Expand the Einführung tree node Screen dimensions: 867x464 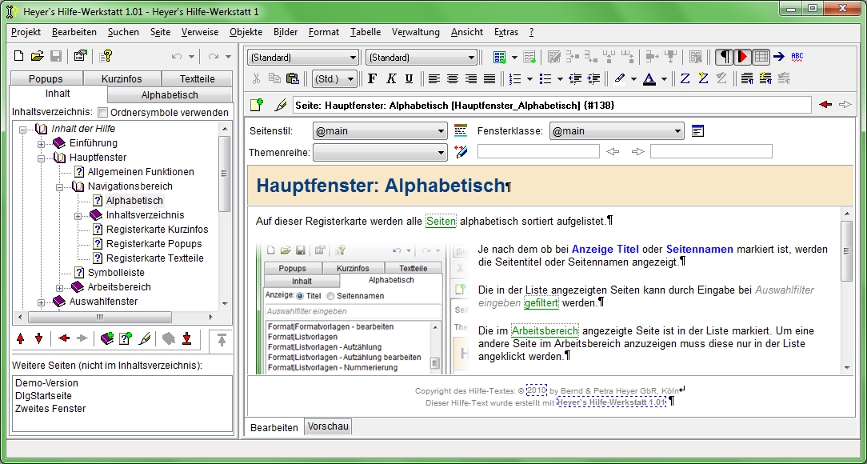[x=41, y=144]
